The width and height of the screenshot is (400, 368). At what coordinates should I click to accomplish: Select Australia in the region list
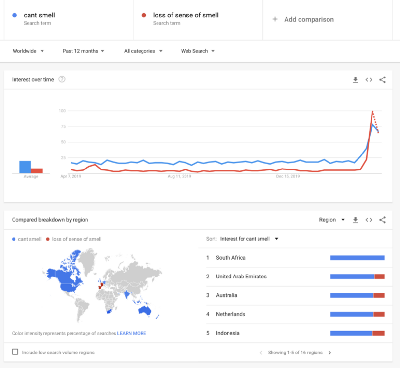tap(226, 295)
